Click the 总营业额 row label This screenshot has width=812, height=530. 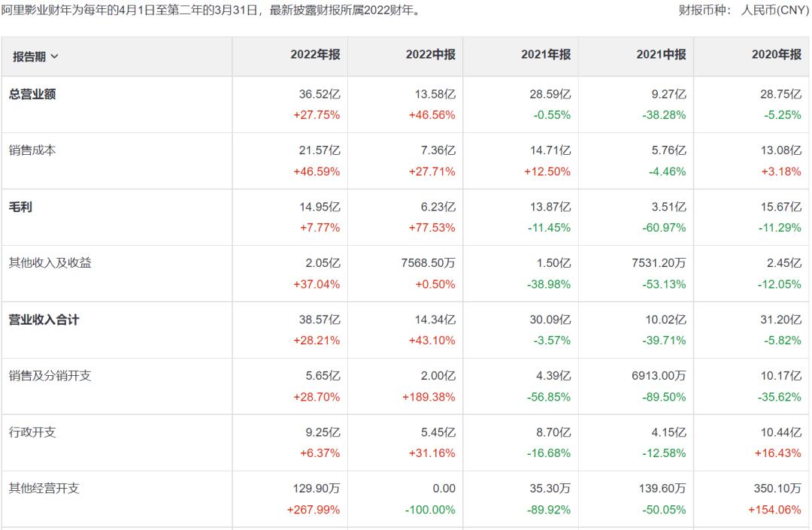coord(32,94)
